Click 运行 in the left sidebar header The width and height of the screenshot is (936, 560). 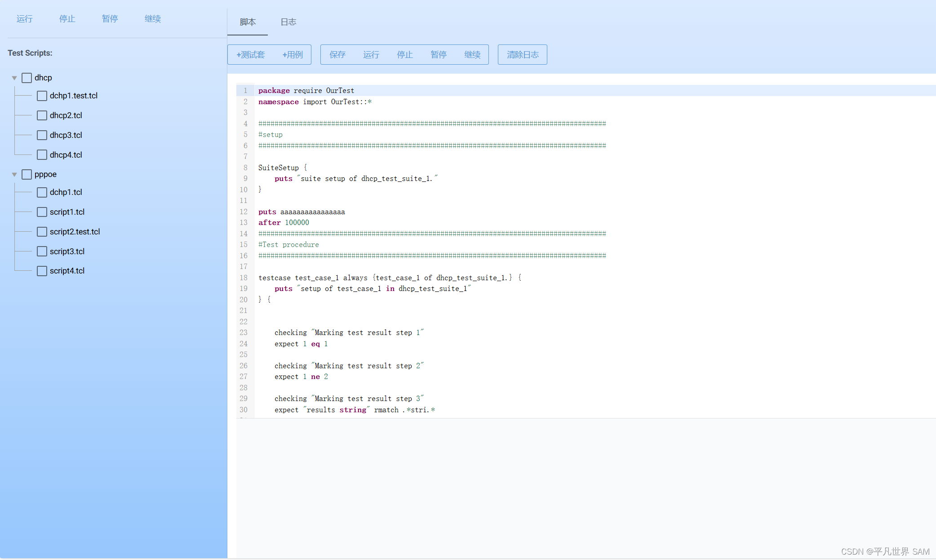point(25,19)
